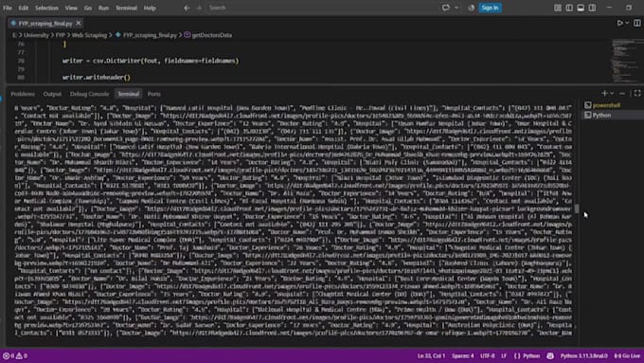Open the Help menu
Screen dimensions: 644x363
click(150, 8)
